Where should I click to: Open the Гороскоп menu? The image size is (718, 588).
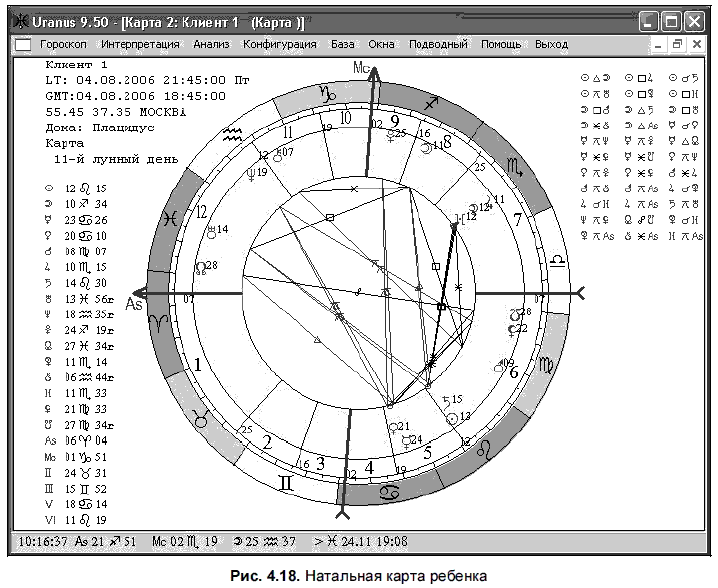click(63, 44)
